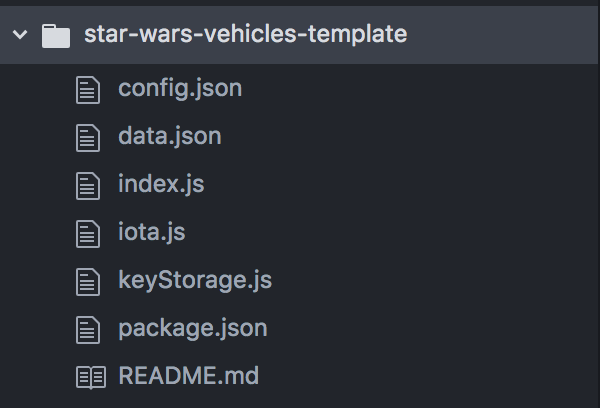Open the keyStorage.js file

pyautogui.click(x=195, y=281)
